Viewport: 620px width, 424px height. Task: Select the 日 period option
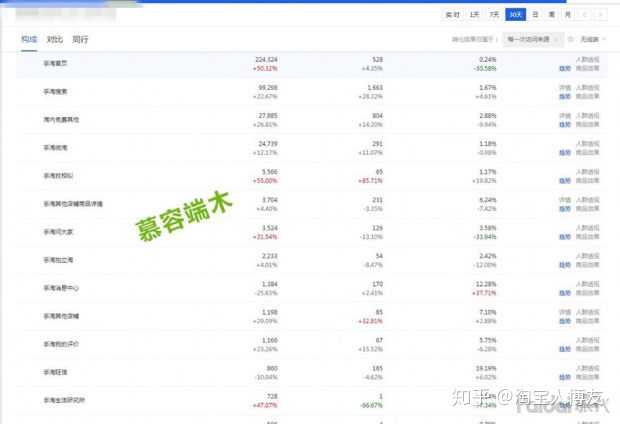pos(535,15)
